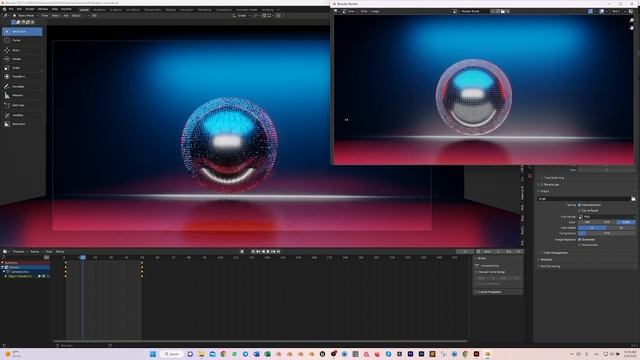Open the Render menu
640x360 pixels.
(30, 9)
